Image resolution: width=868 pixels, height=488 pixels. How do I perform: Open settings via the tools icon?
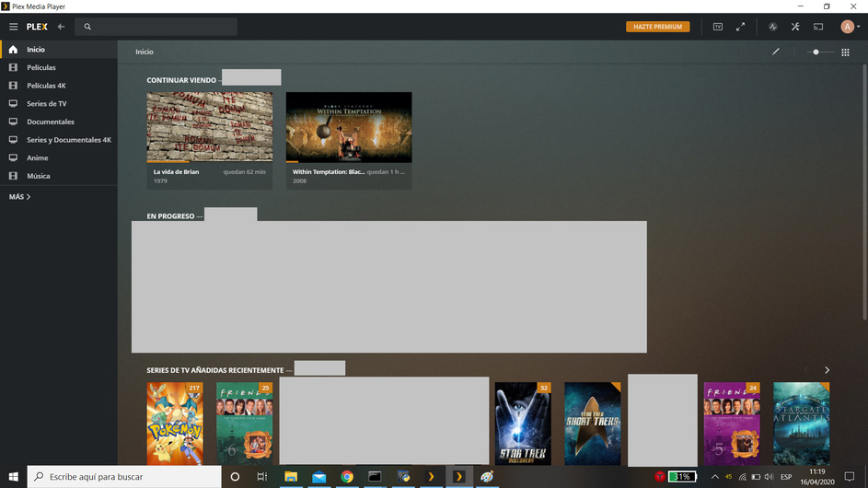[795, 27]
